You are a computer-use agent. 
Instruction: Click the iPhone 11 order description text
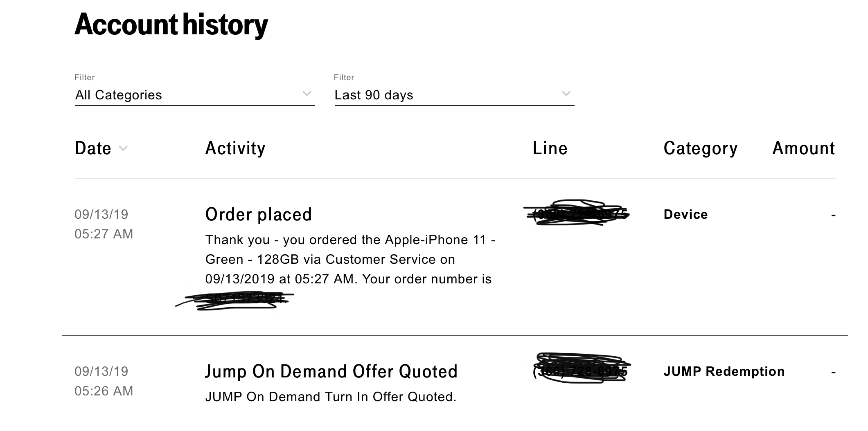[350, 259]
